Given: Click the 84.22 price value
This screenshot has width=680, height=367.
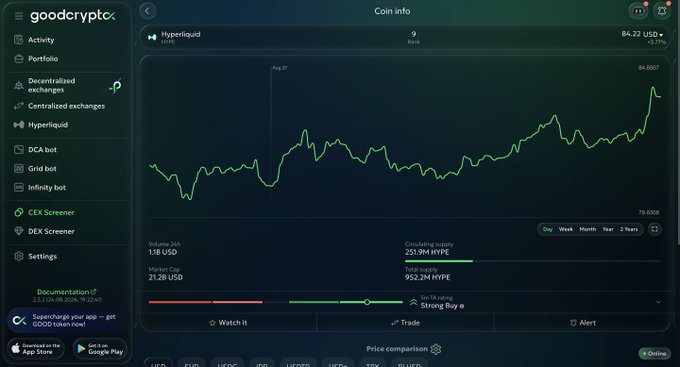Looking at the screenshot, I should click(x=631, y=34).
